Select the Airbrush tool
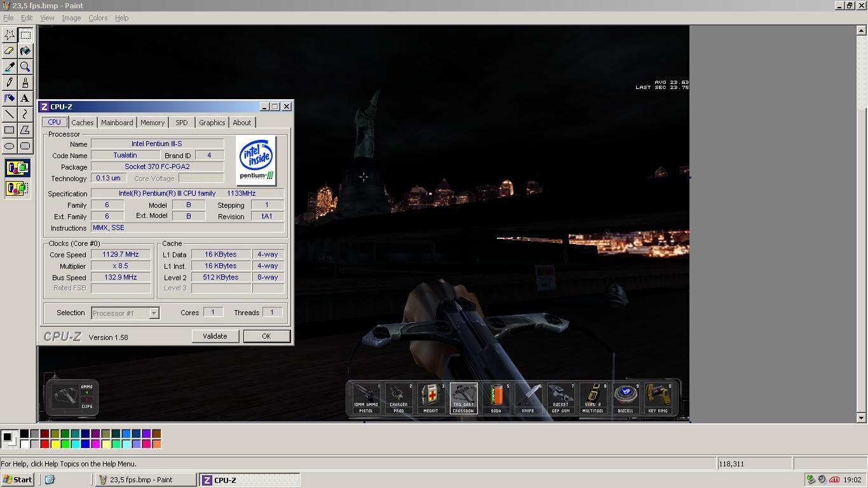The image size is (868, 488). click(x=10, y=98)
